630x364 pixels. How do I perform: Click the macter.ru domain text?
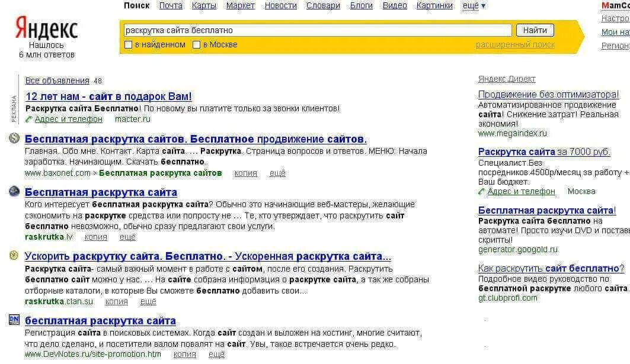(133, 119)
